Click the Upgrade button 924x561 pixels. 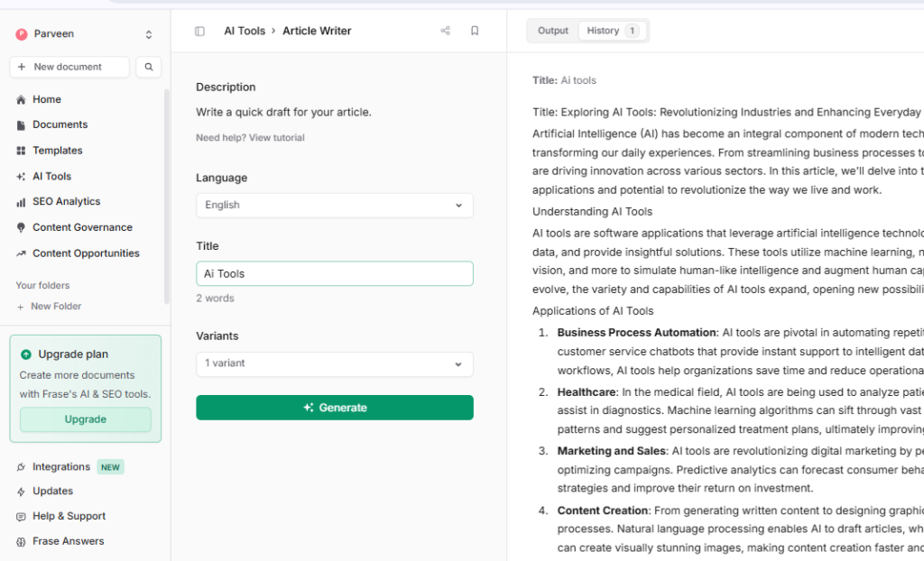(86, 419)
